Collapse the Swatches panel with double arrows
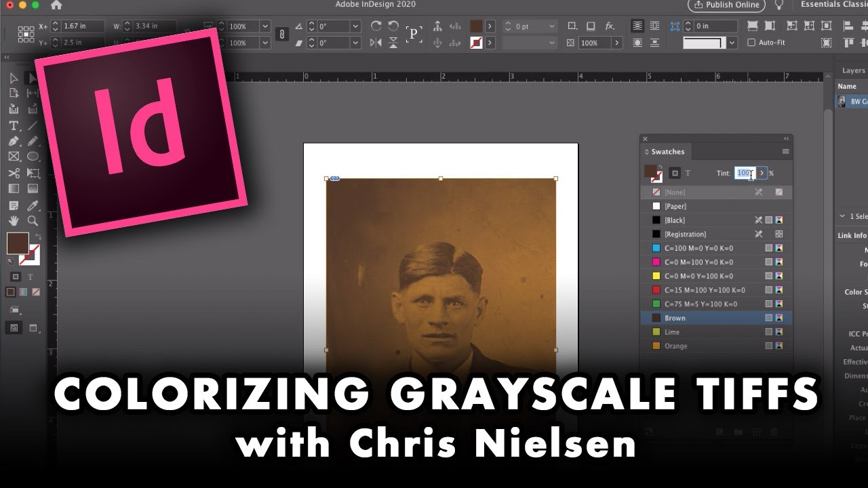 tap(786, 138)
